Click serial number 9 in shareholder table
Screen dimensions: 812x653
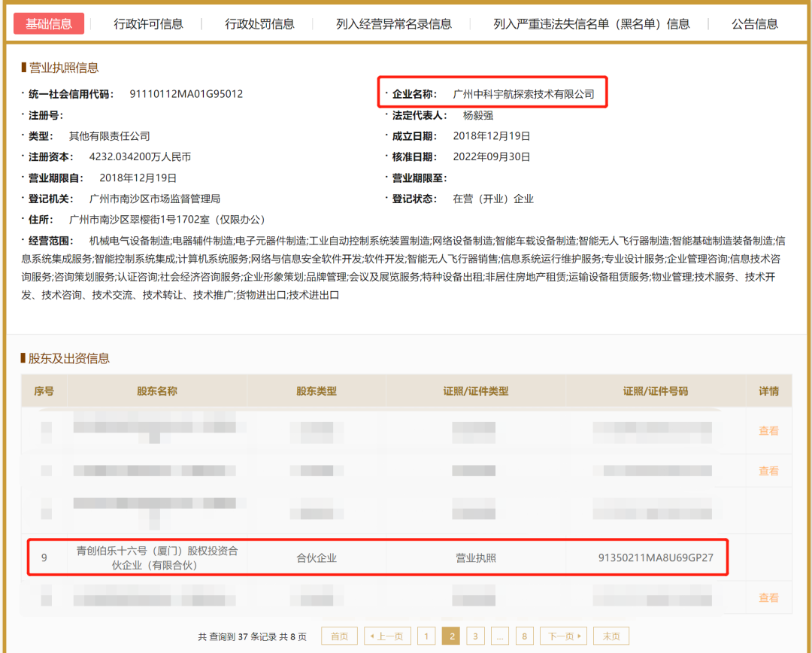[x=44, y=557]
